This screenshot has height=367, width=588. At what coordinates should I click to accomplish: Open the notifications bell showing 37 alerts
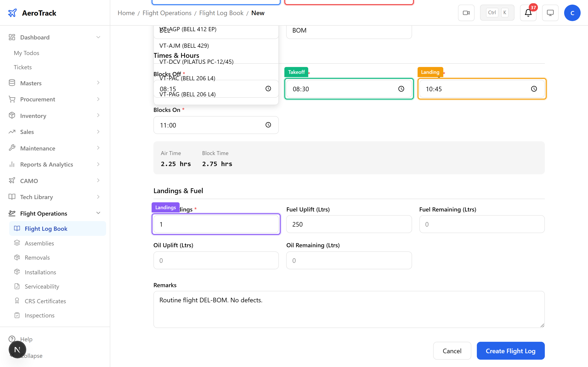click(x=528, y=13)
